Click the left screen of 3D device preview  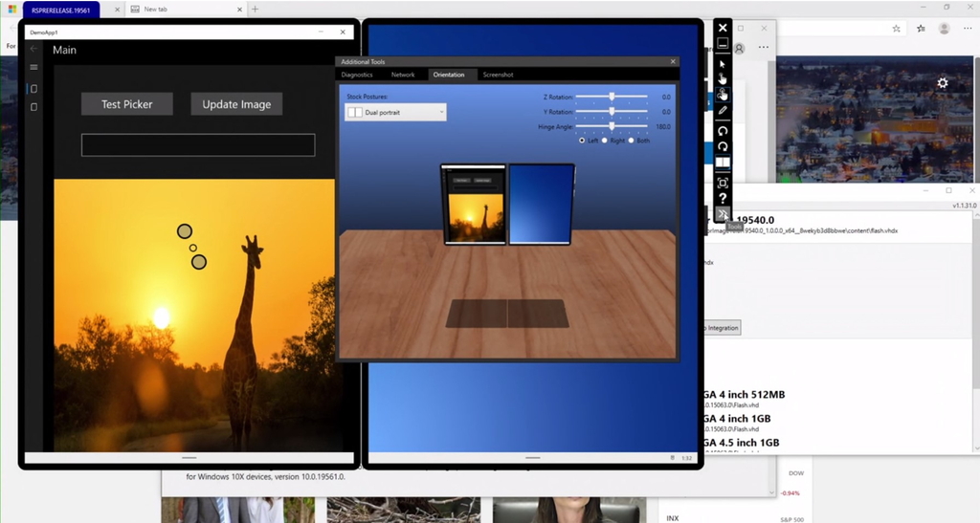point(474,205)
